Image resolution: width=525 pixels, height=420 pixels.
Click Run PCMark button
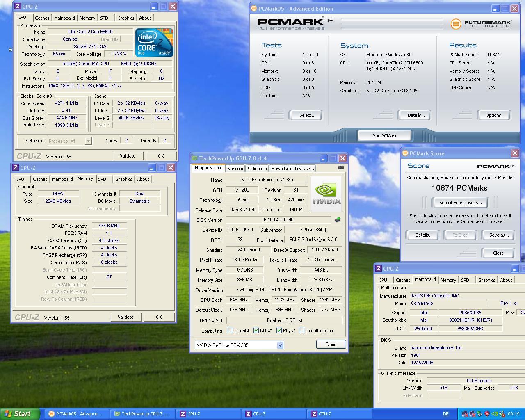click(384, 136)
